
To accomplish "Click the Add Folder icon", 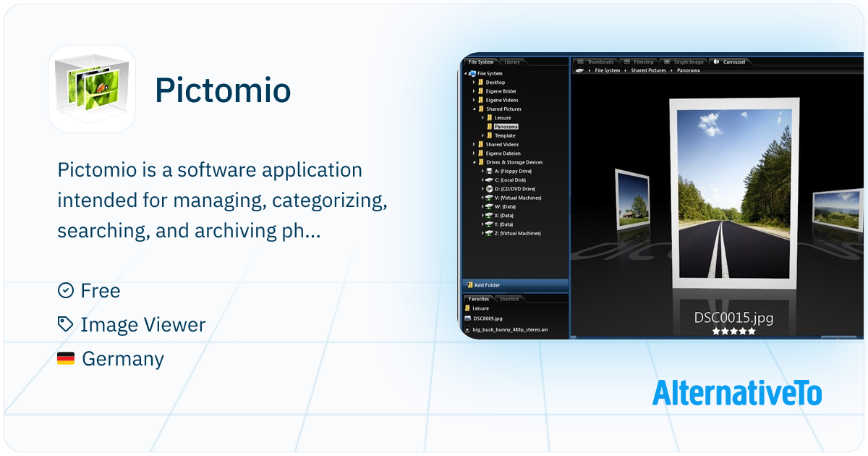I will click(x=468, y=285).
